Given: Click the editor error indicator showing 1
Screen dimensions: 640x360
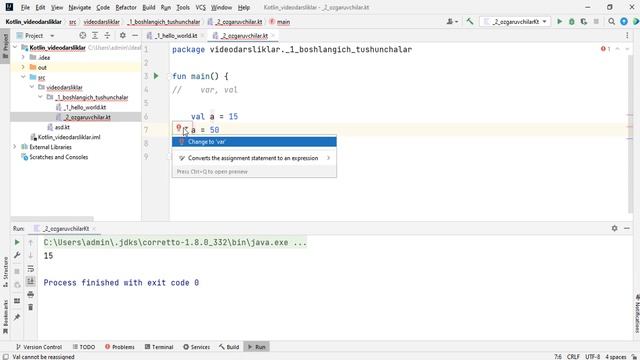Looking at the screenshot, I should (x=605, y=49).
